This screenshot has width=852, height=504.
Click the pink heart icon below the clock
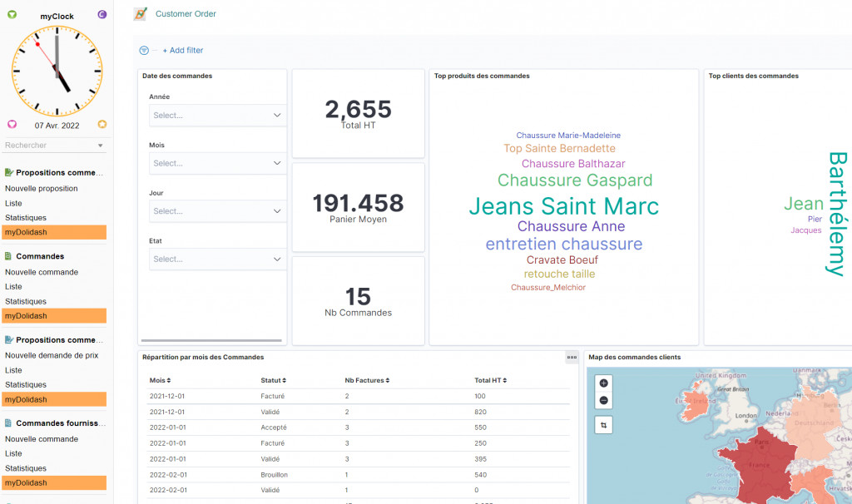(12, 125)
